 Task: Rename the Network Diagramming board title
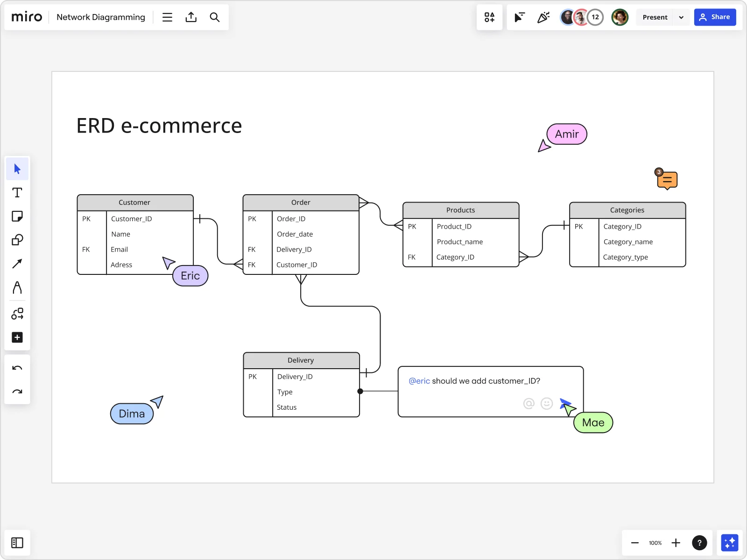pyautogui.click(x=100, y=17)
